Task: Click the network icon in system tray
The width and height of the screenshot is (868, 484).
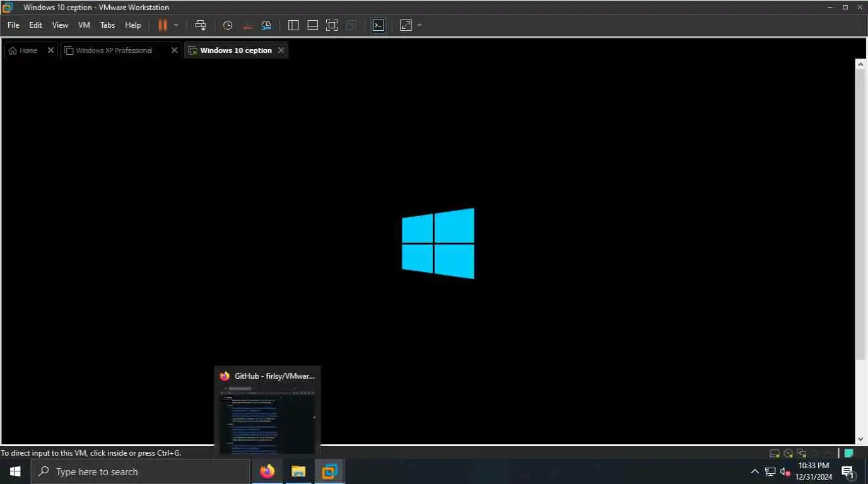Action: pyautogui.click(x=770, y=471)
